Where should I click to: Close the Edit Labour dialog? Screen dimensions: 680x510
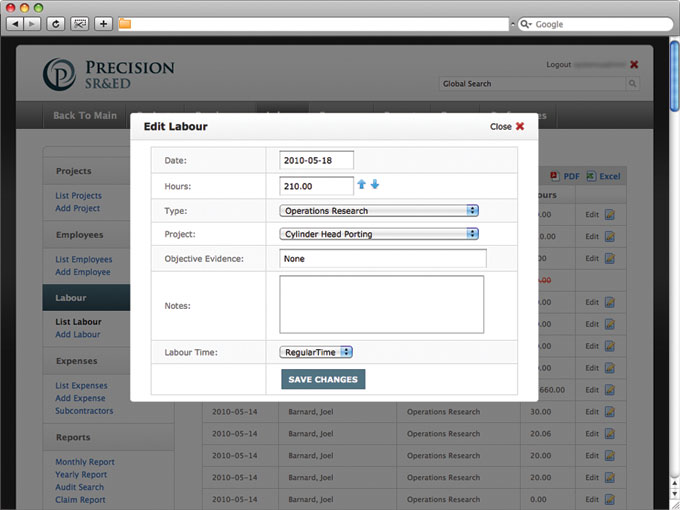(507, 126)
